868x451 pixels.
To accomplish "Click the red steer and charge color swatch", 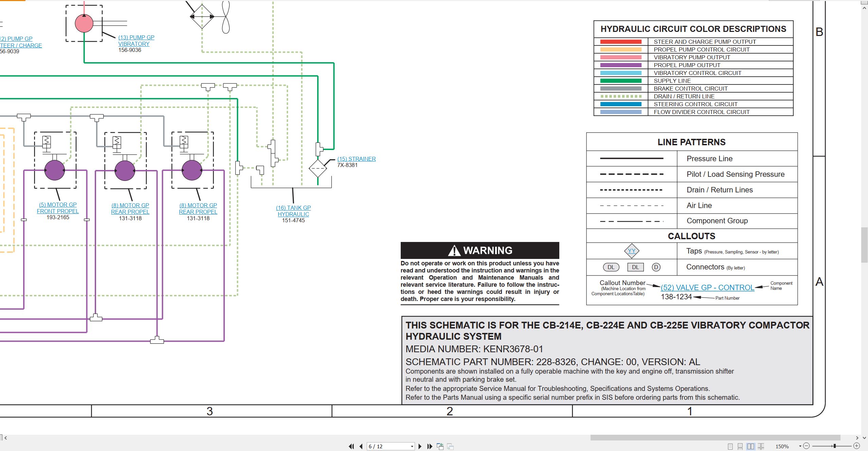I will pos(621,42).
